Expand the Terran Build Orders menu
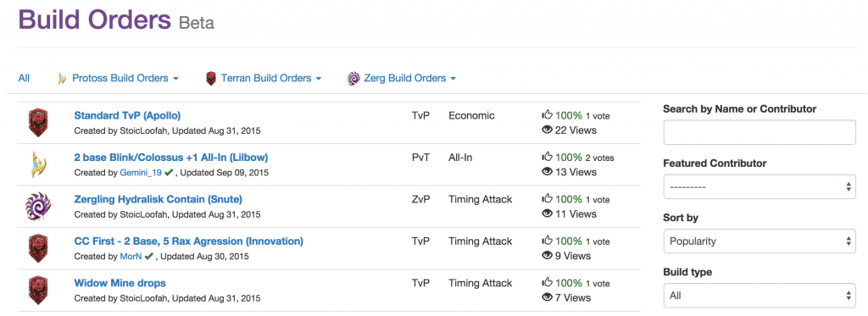This screenshot has width=868, height=316. 264,78
